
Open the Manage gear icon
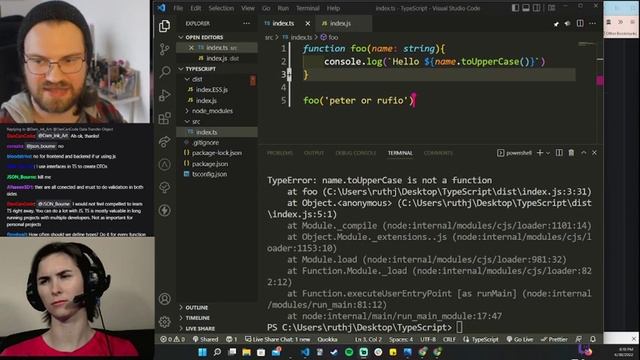pyautogui.click(x=164, y=322)
